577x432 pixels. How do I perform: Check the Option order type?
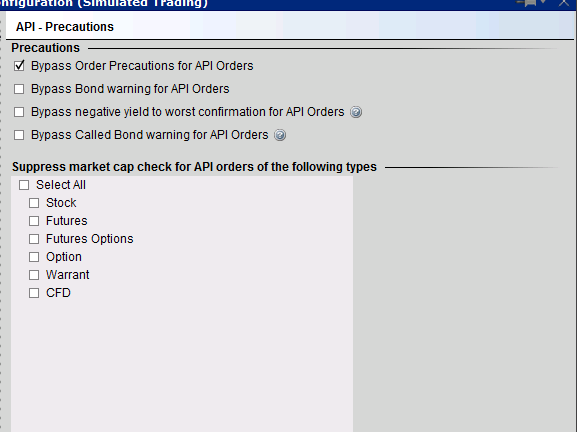tap(34, 257)
